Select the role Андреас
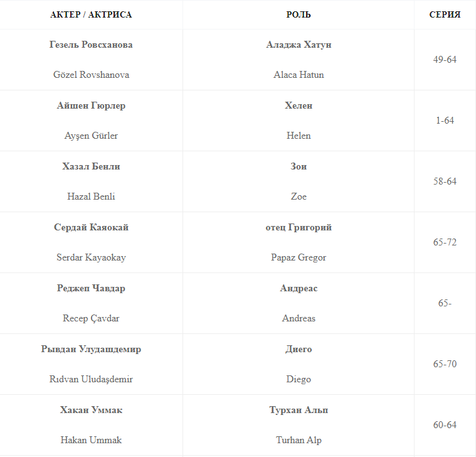Screen dimensions: 476x457 299,288
